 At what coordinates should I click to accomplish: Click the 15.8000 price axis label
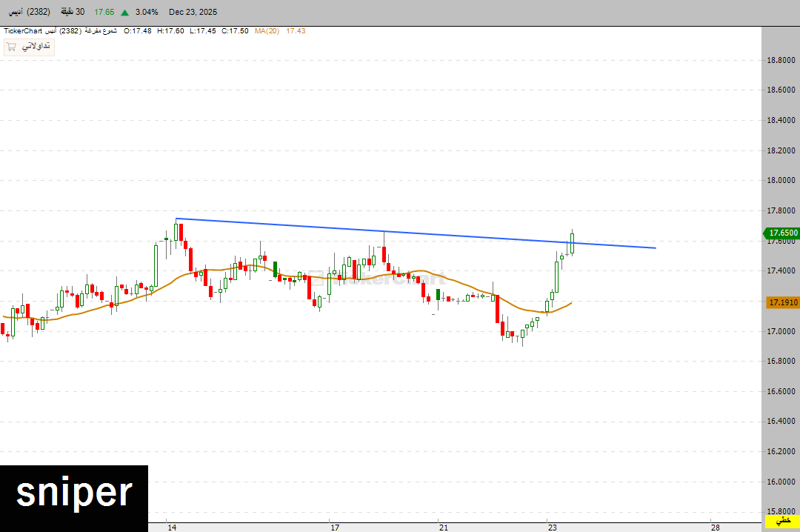click(781, 511)
